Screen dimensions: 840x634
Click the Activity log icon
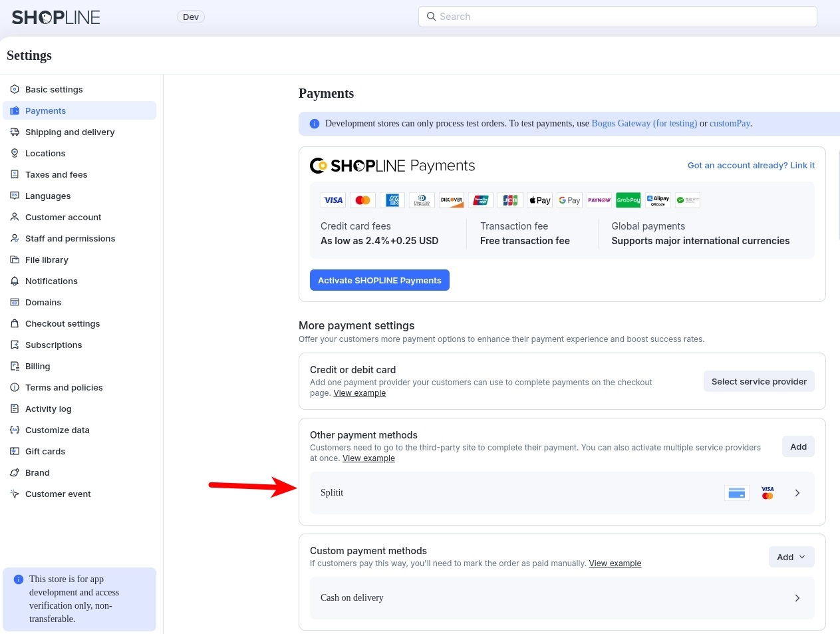coord(15,408)
